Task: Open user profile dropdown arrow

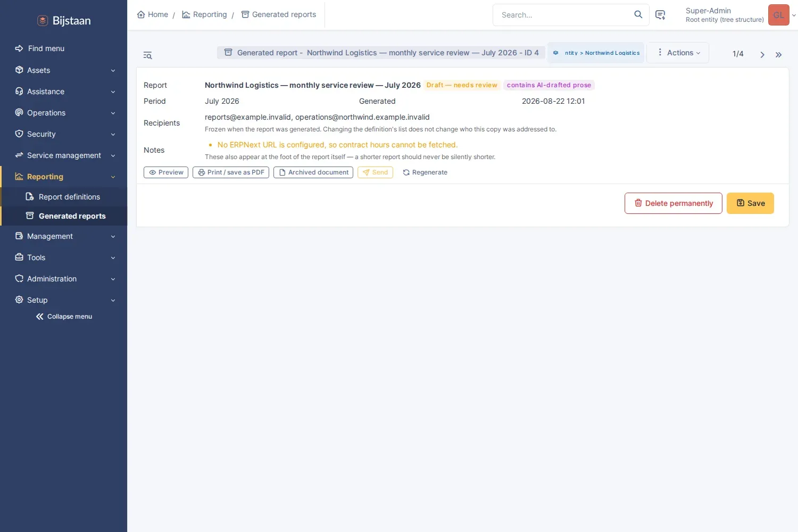Action: point(794,15)
